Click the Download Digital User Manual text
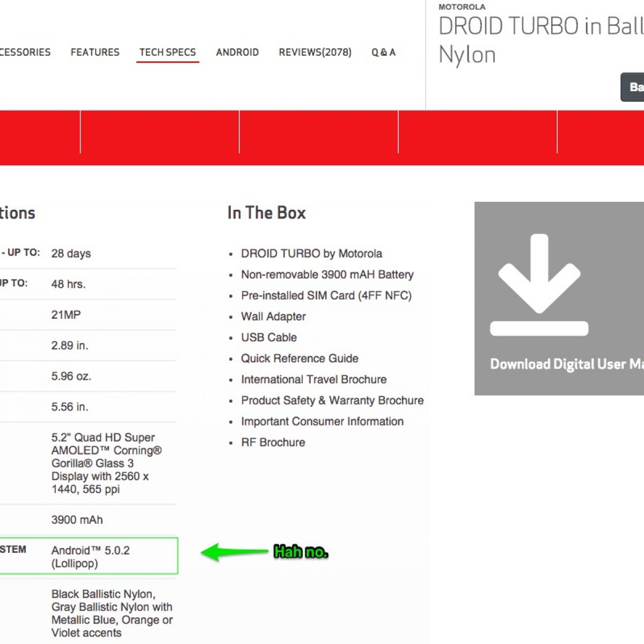The width and height of the screenshot is (644, 644). [566, 364]
